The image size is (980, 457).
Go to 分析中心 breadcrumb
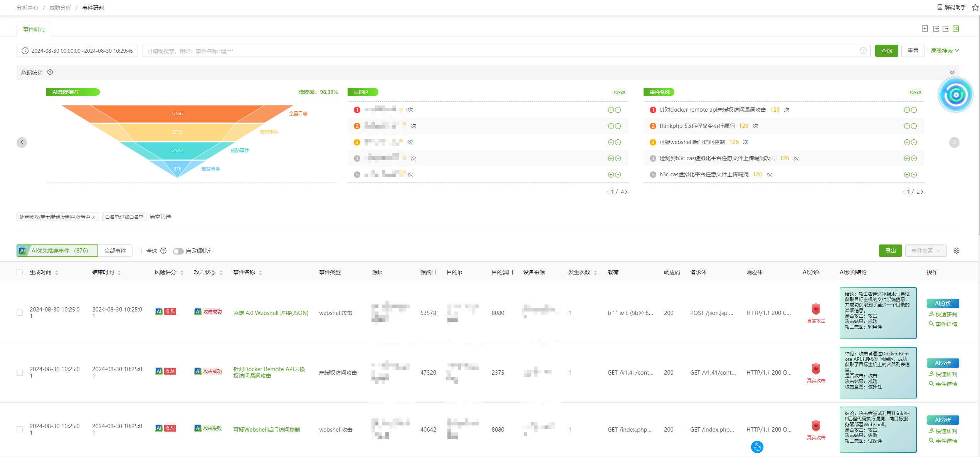coord(27,8)
